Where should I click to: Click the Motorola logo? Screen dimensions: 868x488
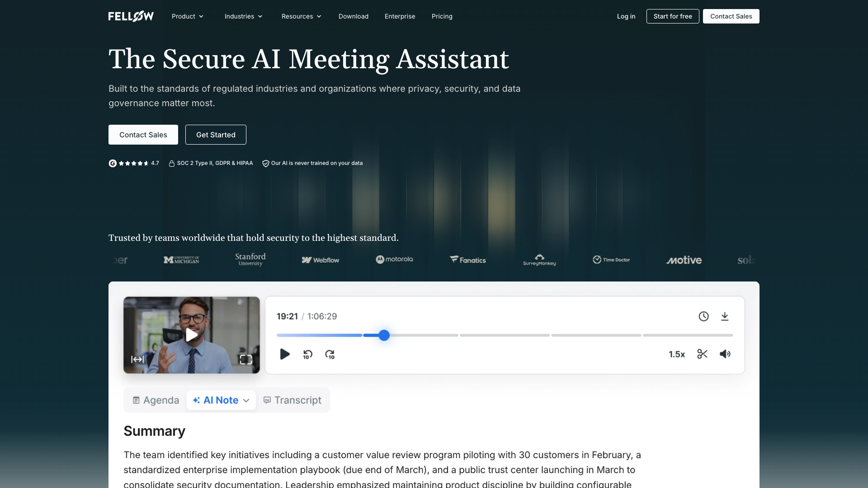pos(394,259)
